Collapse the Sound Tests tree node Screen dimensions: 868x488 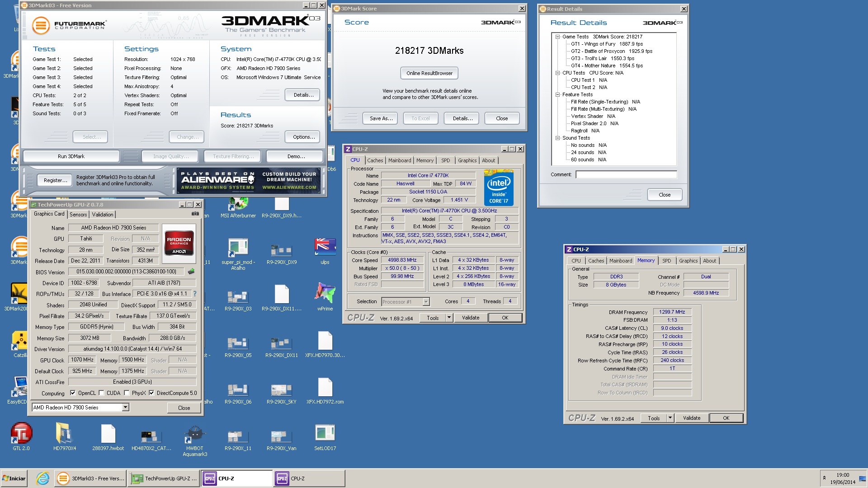[558, 138]
